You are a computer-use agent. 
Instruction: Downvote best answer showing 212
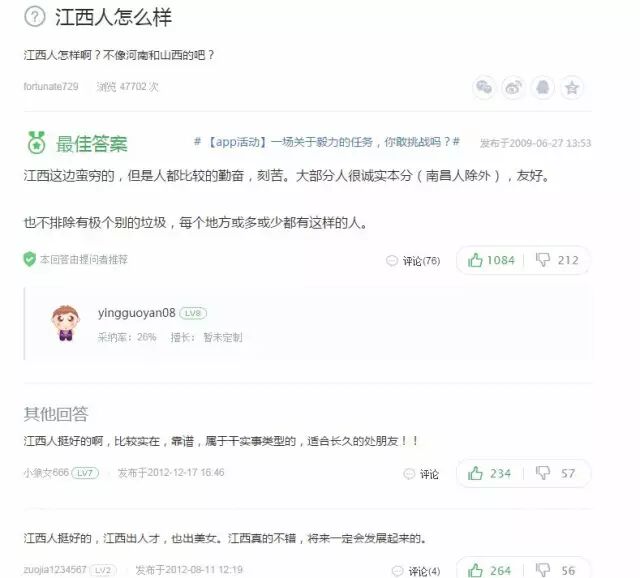(557, 260)
